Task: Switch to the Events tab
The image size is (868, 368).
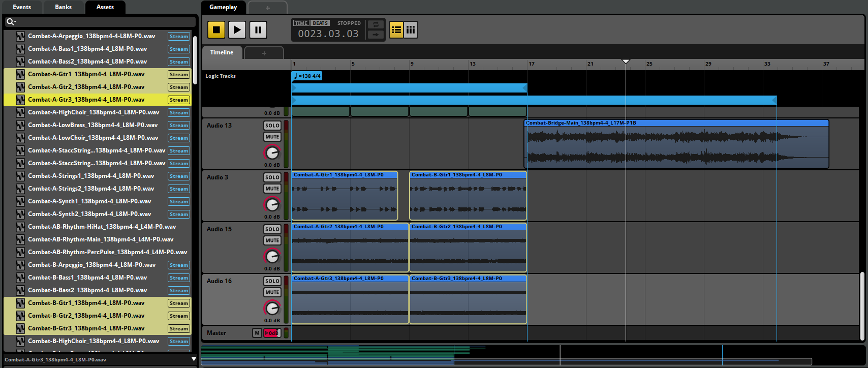Action: [22, 7]
